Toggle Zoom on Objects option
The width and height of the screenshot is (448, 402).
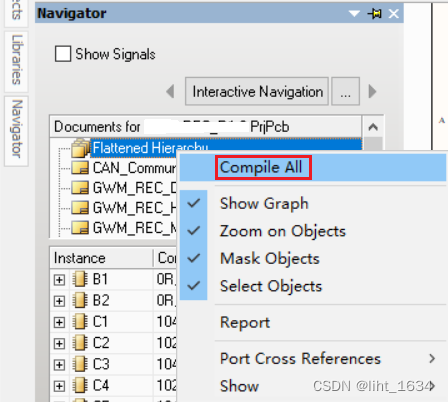pyautogui.click(x=313, y=231)
